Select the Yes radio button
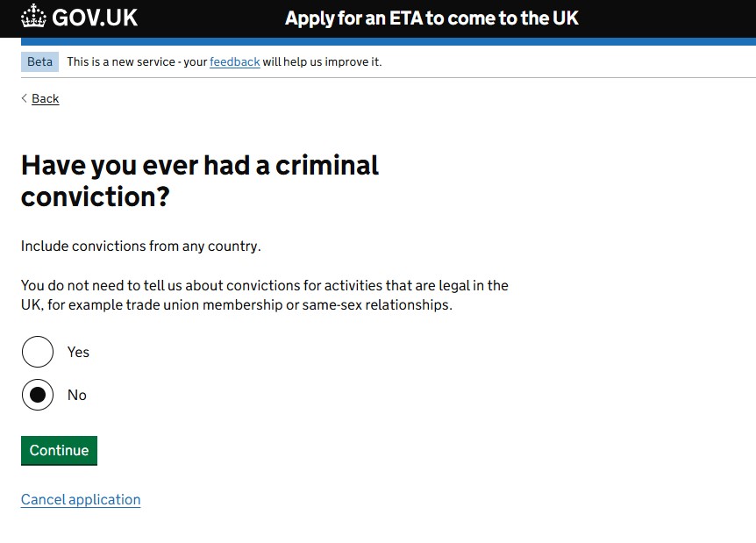This screenshot has height=543, width=756. coord(38,352)
